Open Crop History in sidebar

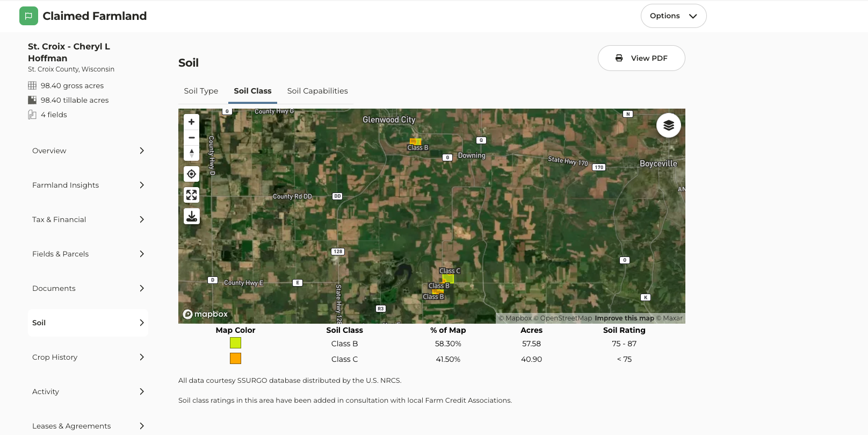88,357
